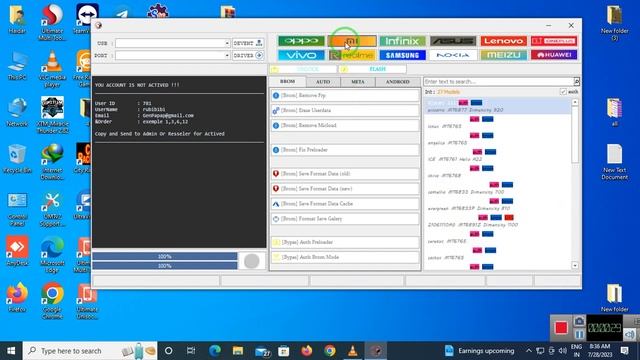Image resolution: width=640 pixels, height=360 pixels.
Task: Select the OPPO brand logo
Action: click(x=301, y=41)
